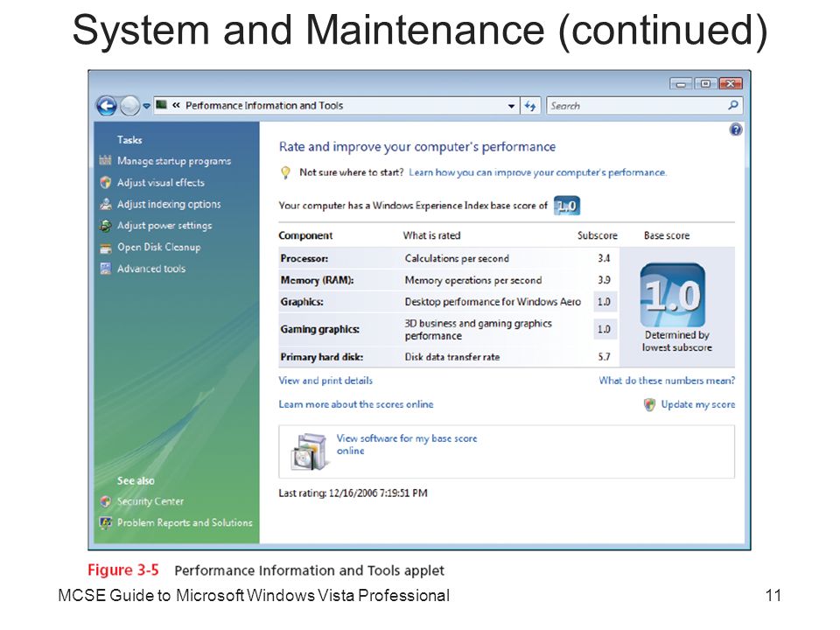Click the magnifying glass search icon
Image resolution: width=840 pixels, height=630 pixels.
(733, 106)
